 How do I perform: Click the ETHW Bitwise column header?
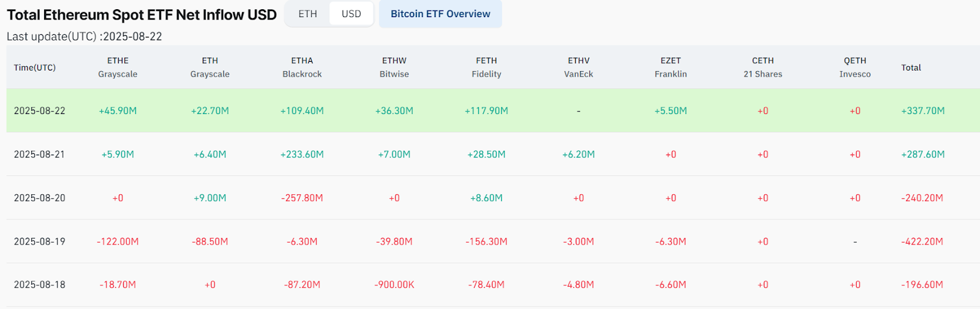394,67
